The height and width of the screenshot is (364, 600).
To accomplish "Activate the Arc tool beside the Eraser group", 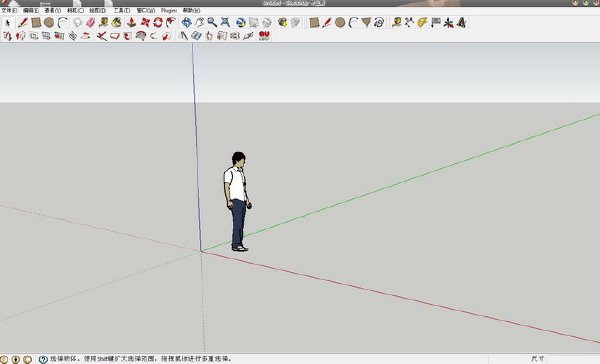I will point(62,23).
